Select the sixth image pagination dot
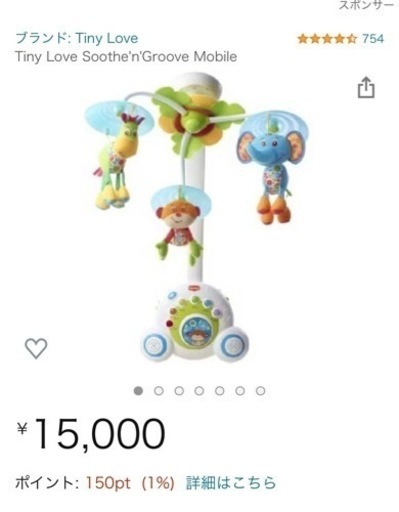 240,391
